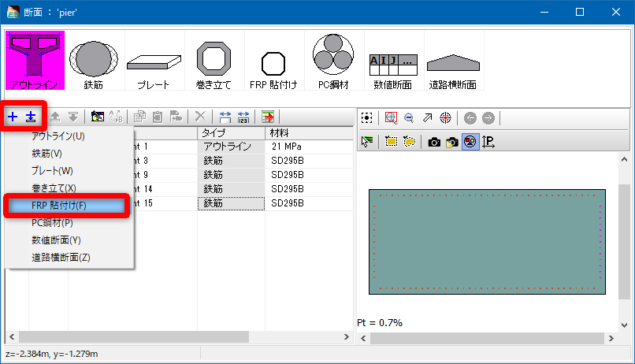Click table horizontal scrollbar right arrow
Viewport: 635px width, 364px height.
point(346,337)
